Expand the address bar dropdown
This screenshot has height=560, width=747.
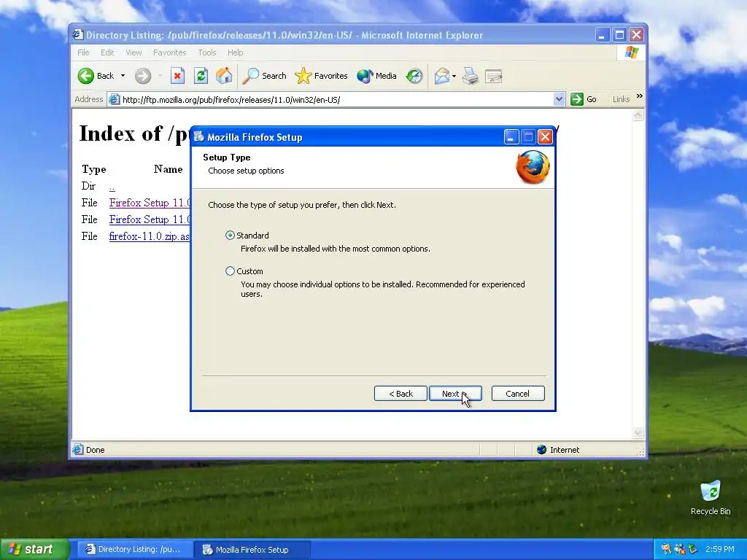click(560, 99)
